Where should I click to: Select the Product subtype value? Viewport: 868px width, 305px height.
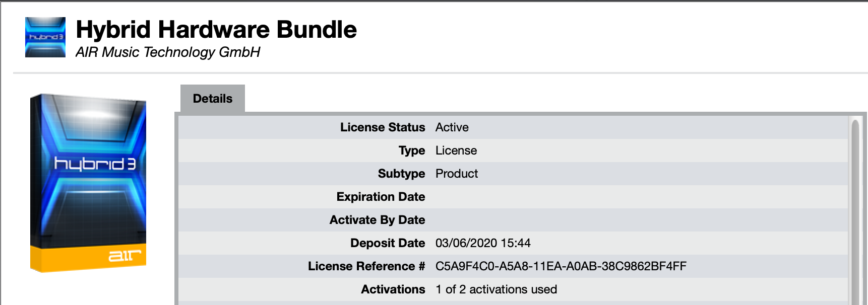[457, 174]
